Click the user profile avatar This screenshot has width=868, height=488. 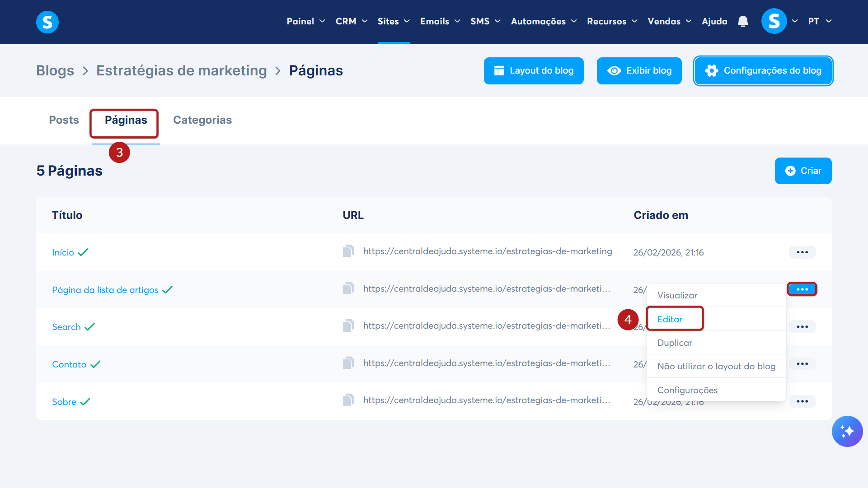774,21
